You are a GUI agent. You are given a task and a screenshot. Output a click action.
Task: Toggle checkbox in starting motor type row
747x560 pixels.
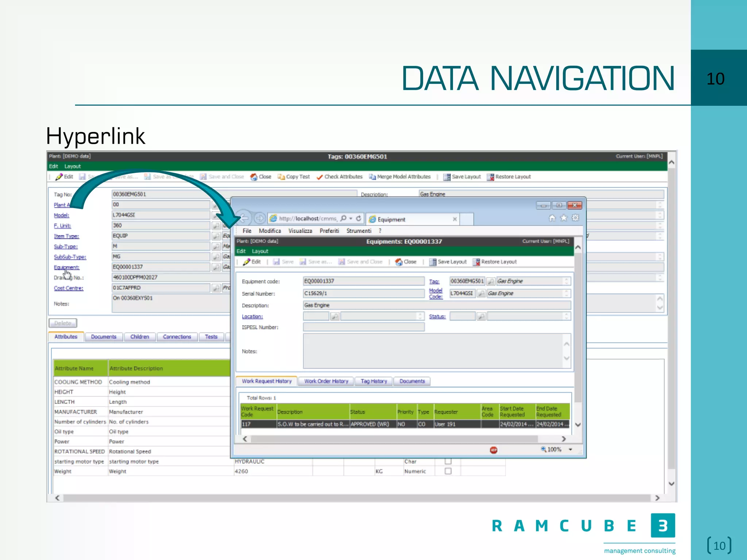click(x=448, y=461)
